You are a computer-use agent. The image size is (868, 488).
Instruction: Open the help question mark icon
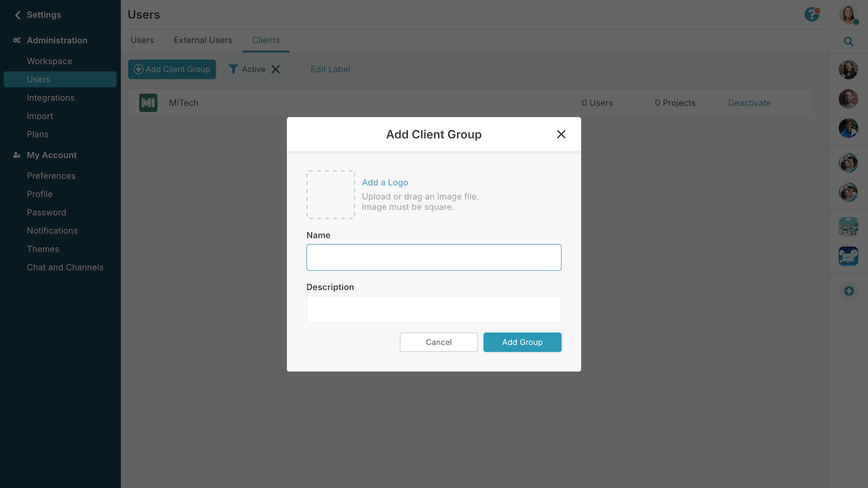coord(812,15)
